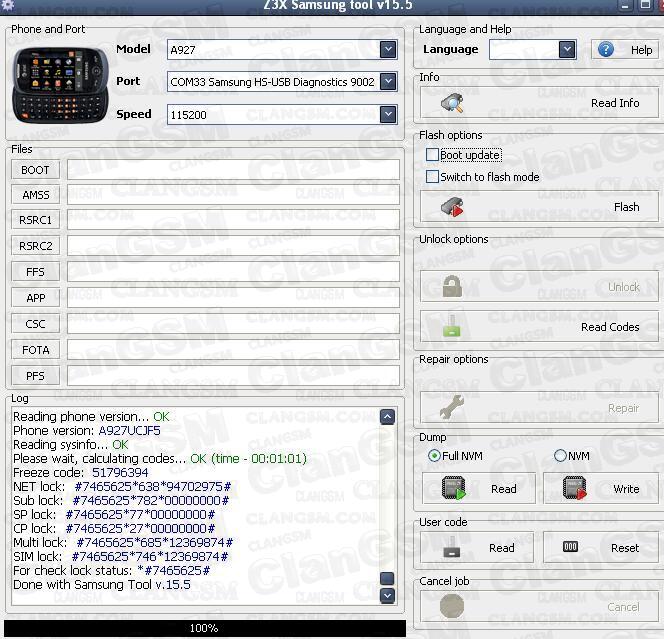The image size is (664, 639).
Task: Click the Dump Read chip icon
Action: click(x=454, y=488)
